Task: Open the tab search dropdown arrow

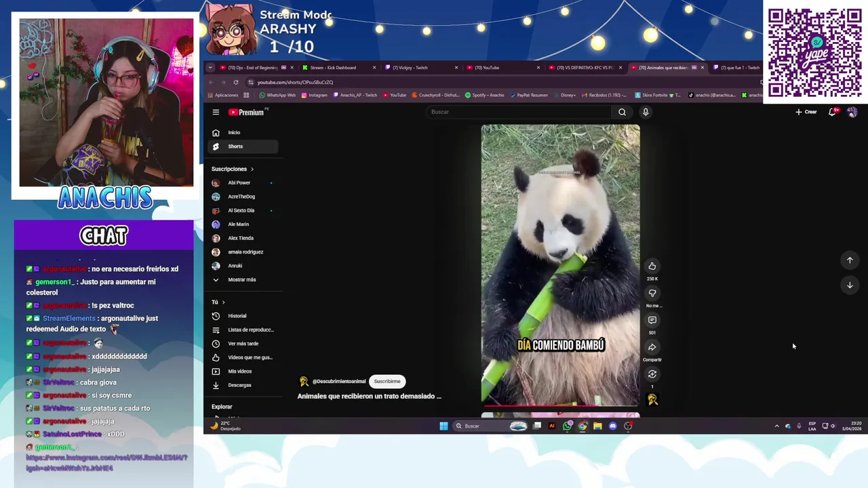Action: click(x=210, y=68)
